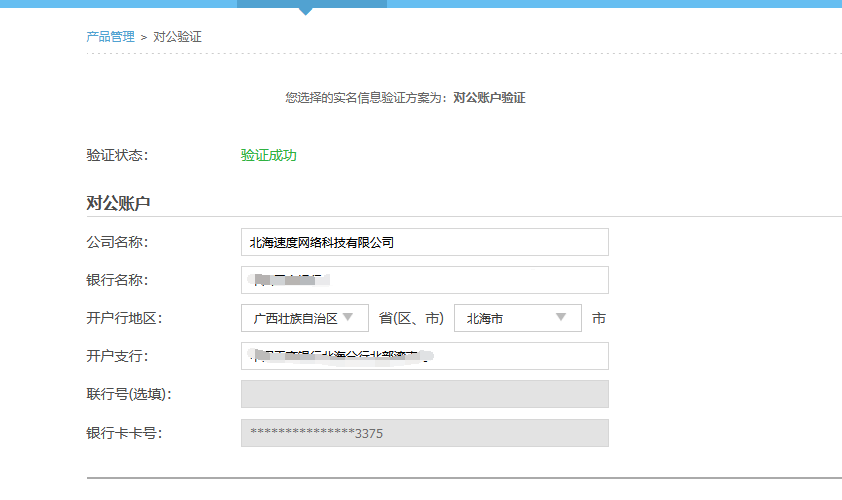Click the 银行卡卡号 field ending in 3375
The width and height of the screenshot is (842, 500).
(425, 433)
